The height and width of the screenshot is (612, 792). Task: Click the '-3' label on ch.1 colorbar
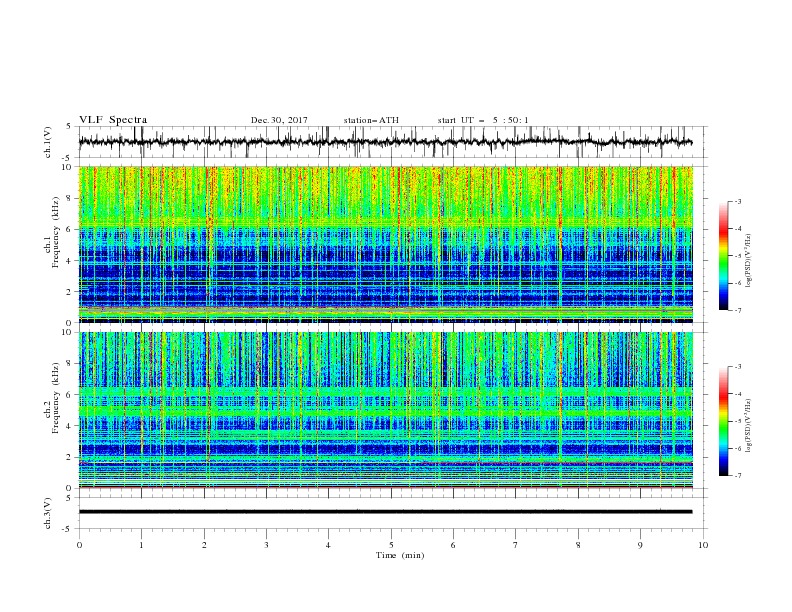[x=737, y=201]
